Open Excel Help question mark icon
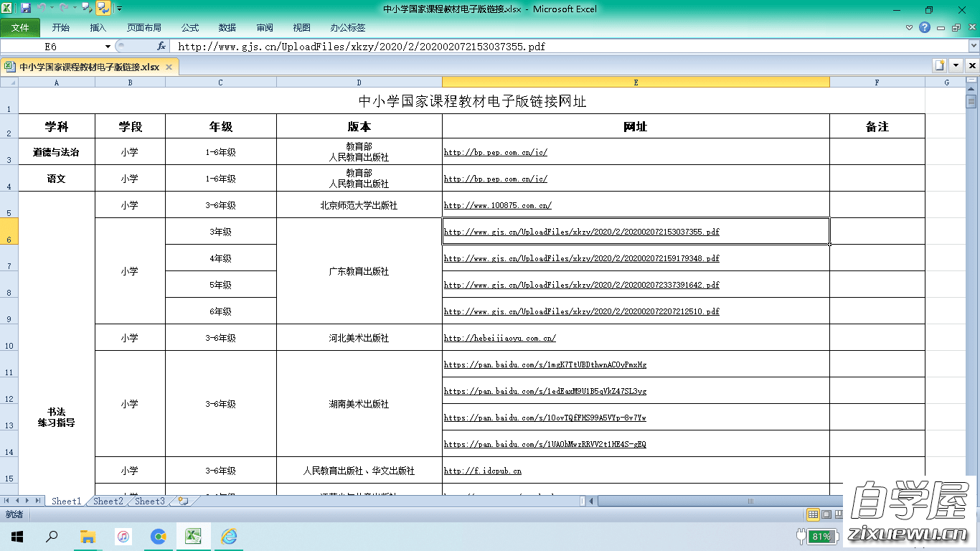 [925, 27]
